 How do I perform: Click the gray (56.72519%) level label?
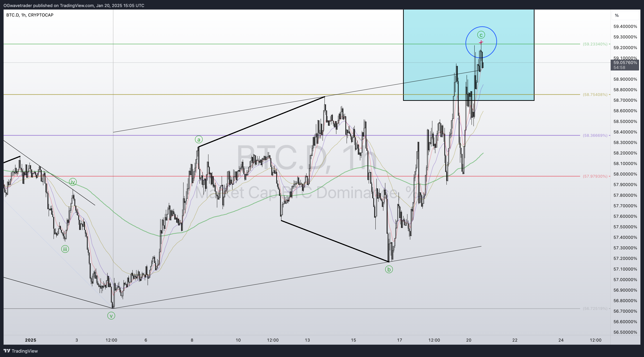(x=595, y=309)
